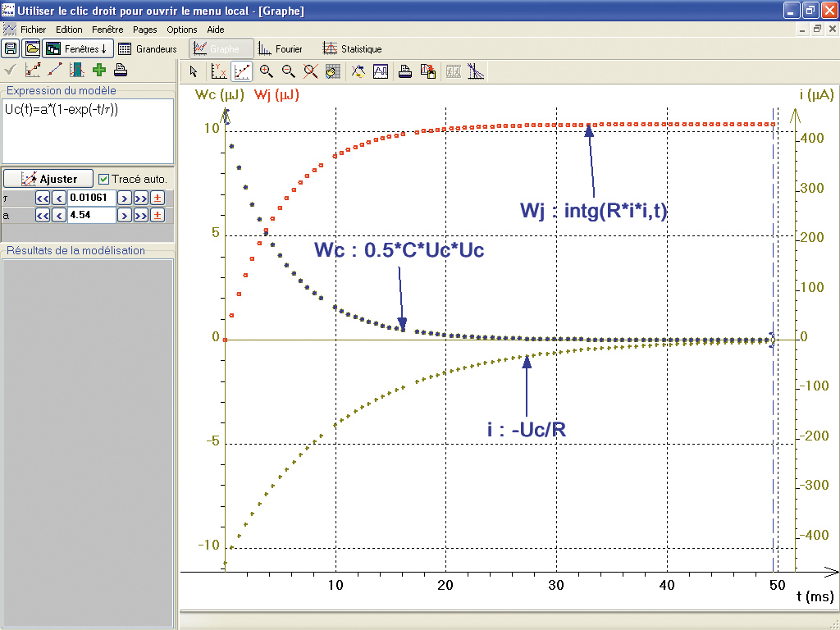Click the Wj : intg(R*i*i,t) annotation
The height and width of the screenshot is (630, 840).
coord(594,211)
